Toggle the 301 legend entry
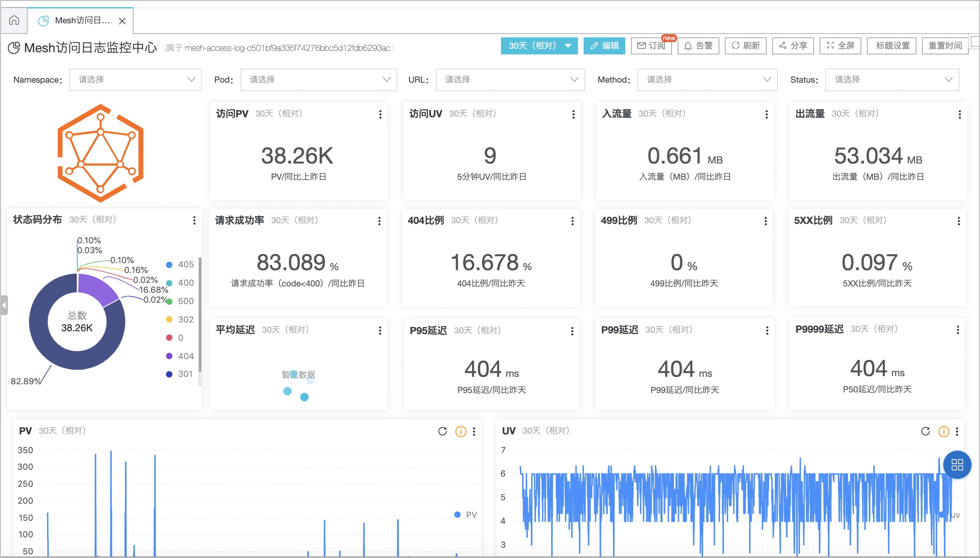 [179, 374]
